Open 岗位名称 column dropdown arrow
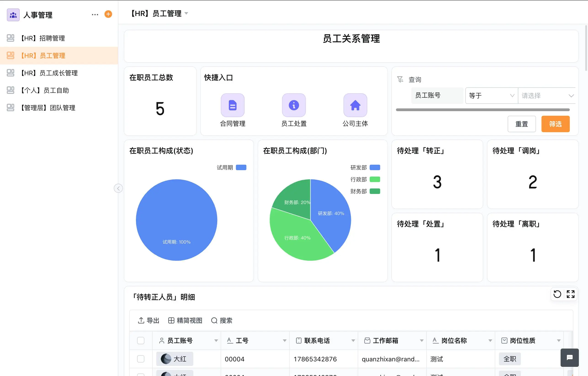The width and height of the screenshot is (588, 376). 490,341
